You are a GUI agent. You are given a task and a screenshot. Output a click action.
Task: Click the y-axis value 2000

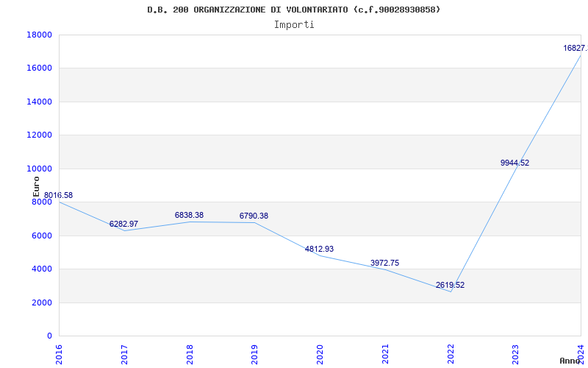point(42,302)
